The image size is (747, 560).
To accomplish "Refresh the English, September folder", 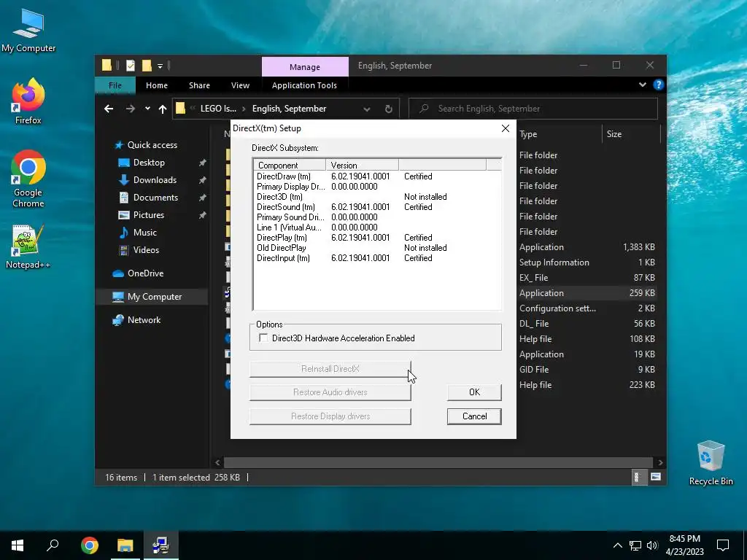I will tap(389, 109).
